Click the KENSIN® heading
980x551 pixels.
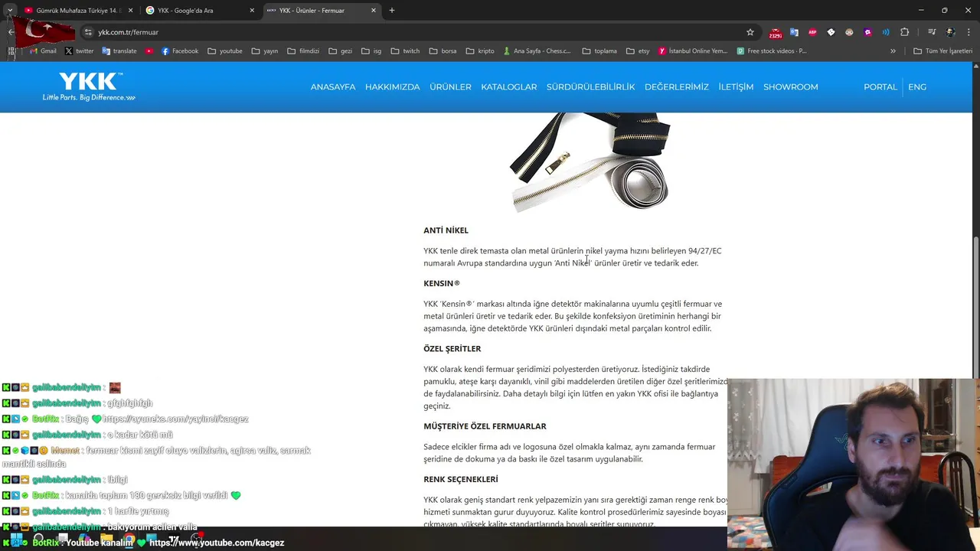[442, 283]
